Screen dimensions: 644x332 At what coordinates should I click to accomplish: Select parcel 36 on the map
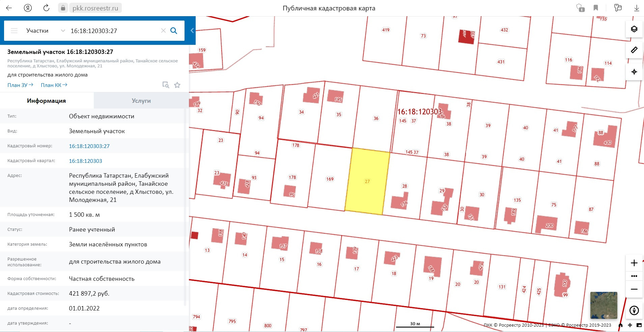pyautogui.click(x=376, y=118)
